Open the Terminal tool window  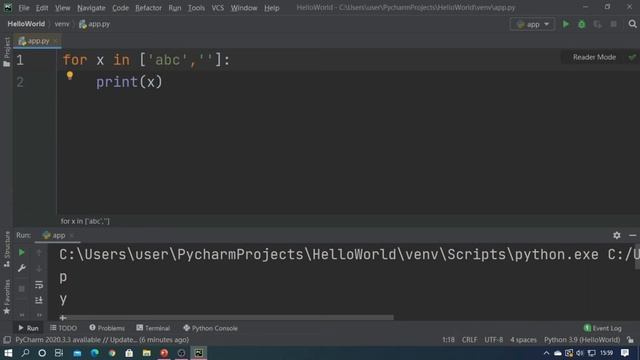coord(153,328)
